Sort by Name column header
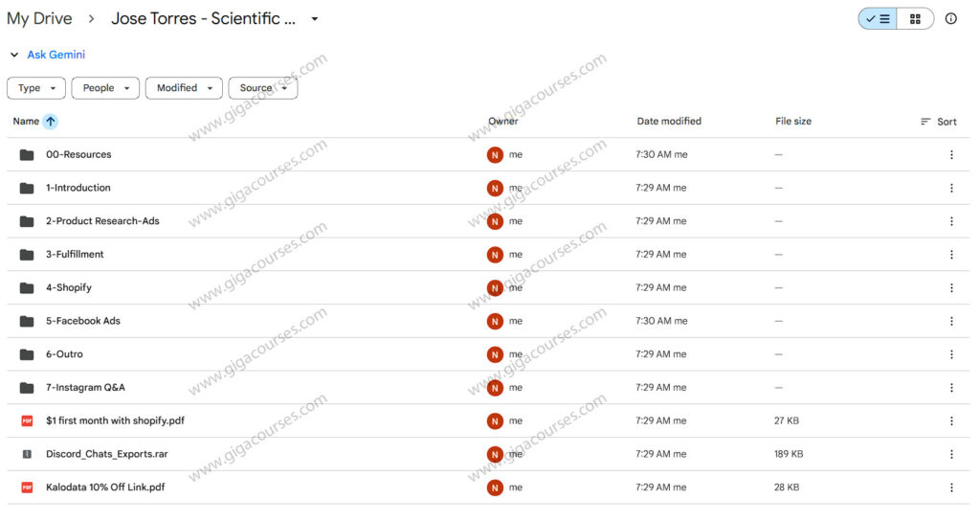Viewport: 980px width, 522px height. point(26,122)
